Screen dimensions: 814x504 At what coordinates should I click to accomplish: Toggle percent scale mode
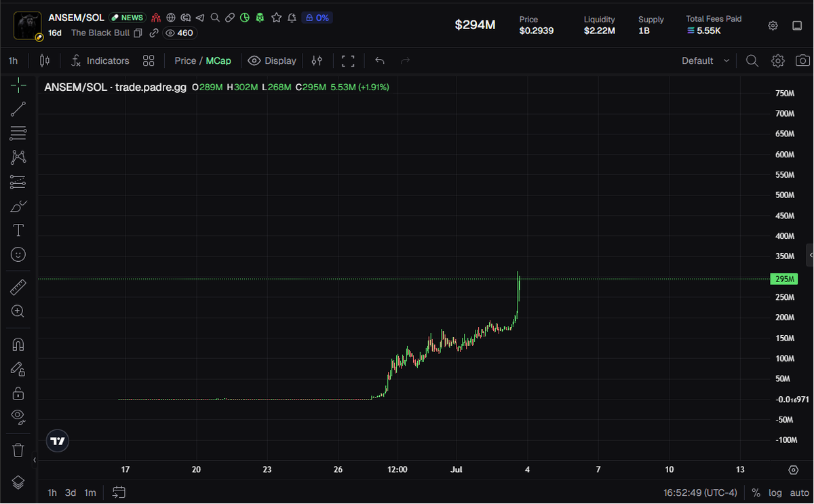click(x=756, y=492)
